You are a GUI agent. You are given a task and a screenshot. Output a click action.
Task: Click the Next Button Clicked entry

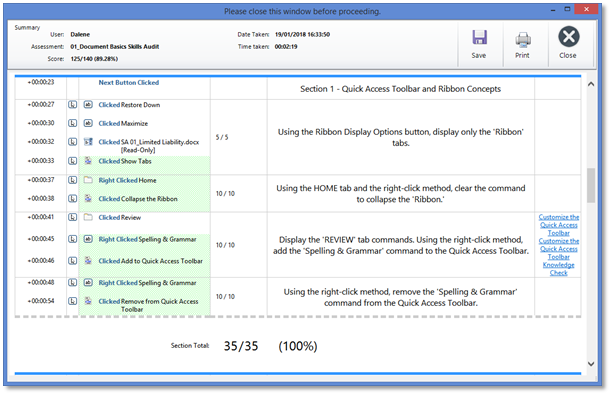(x=129, y=83)
